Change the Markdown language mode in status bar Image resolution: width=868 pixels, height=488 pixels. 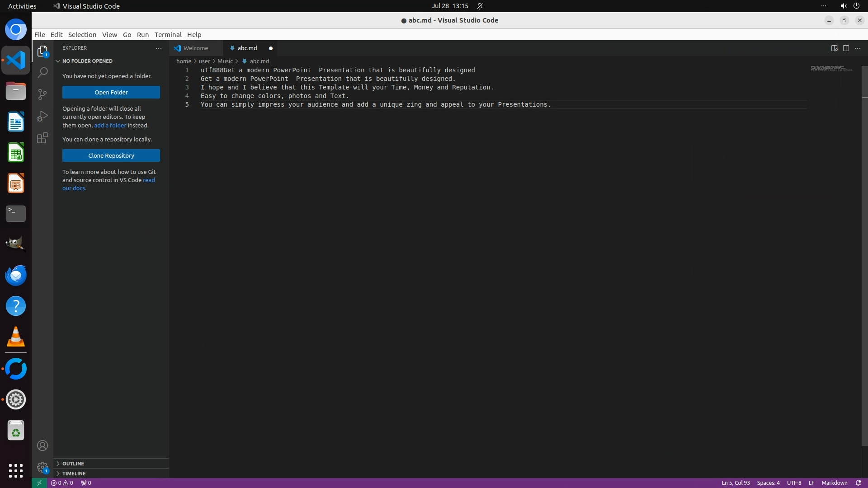[834, 483]
